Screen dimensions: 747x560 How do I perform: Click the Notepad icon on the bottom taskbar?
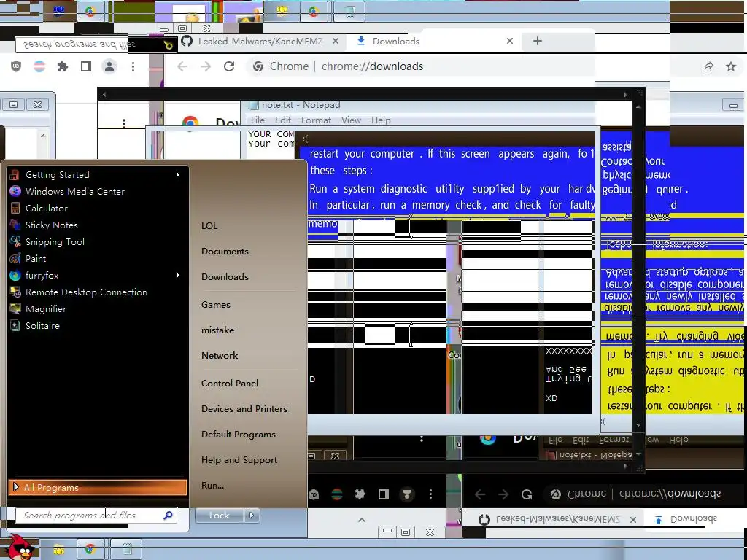(x=127, y=550)
